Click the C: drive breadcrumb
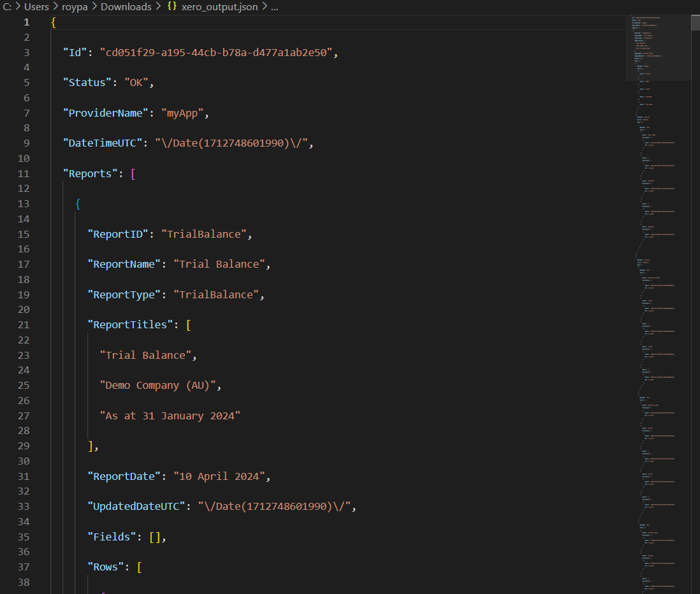The width and height of the screenshot is (700, 594). [8, 7]
